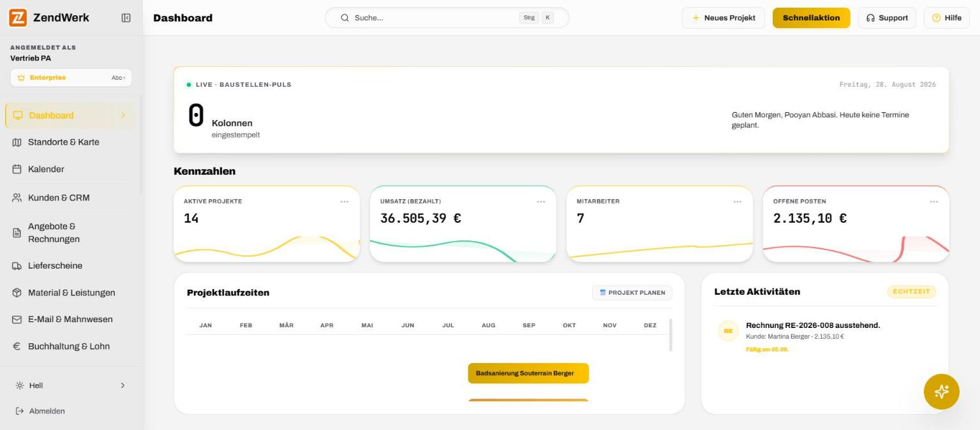Click the Badsanierung Souterrain Berger timeline bar
The width and height of the screenshot is (980, 430).
[528, 373]
